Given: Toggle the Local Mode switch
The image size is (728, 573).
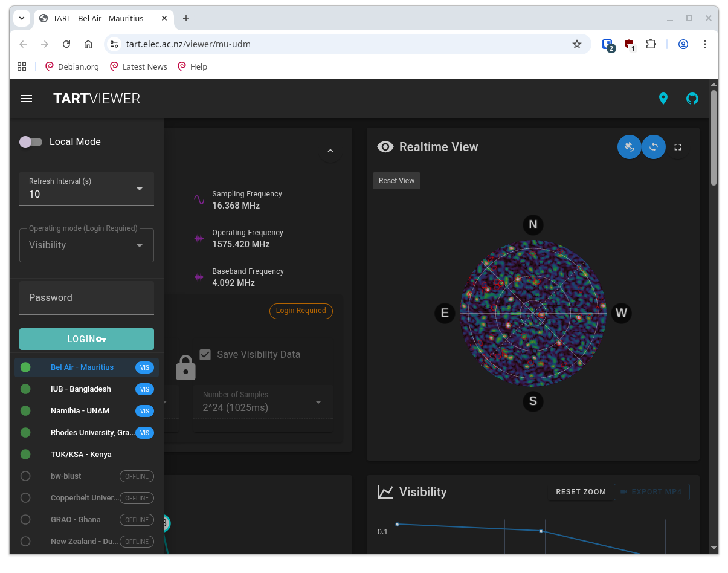Looking at the screenshot, I should pos(31,142).
